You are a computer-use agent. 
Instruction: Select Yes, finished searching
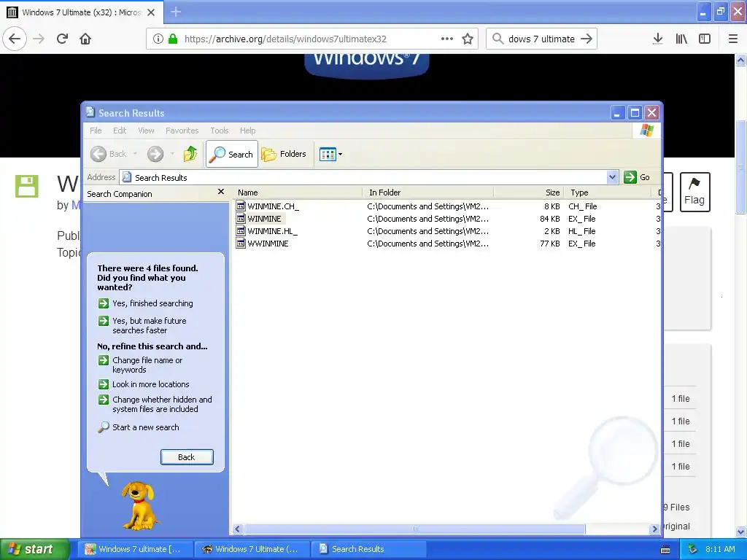145,303
